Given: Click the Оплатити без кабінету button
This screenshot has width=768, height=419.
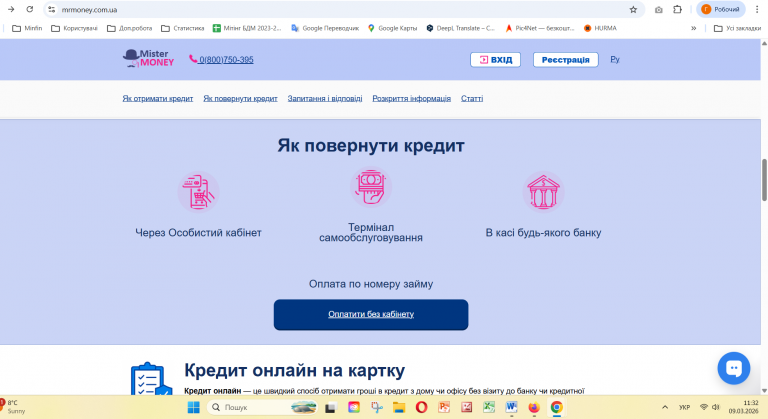Looking at the screenshot, I should [371, 315].
